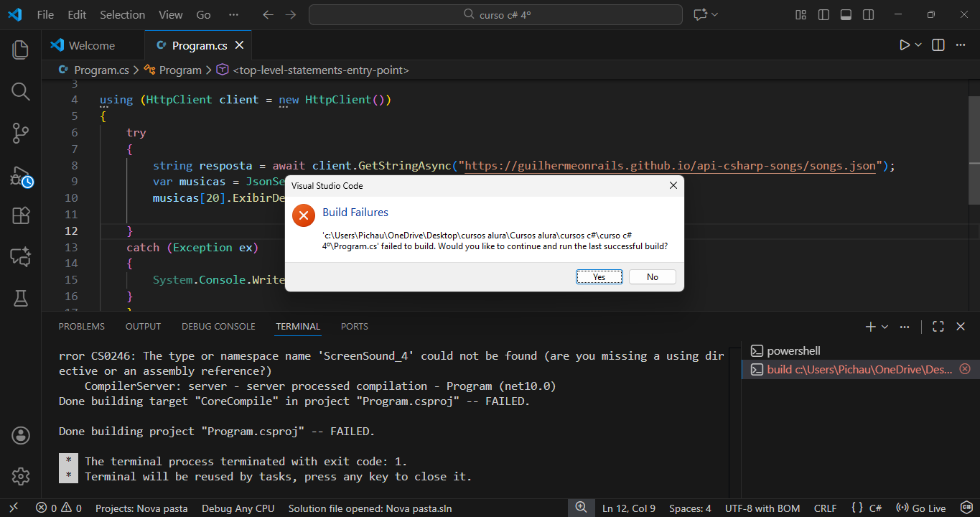Screen dimensions: 980x517
Task: Open the Run and Debug view
Action: (21, 176)
